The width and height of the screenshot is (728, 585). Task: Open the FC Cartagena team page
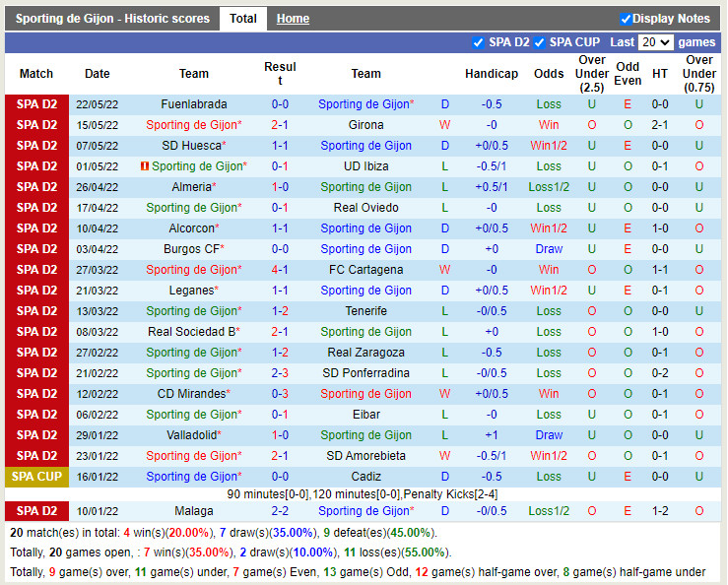pos(365,270)
